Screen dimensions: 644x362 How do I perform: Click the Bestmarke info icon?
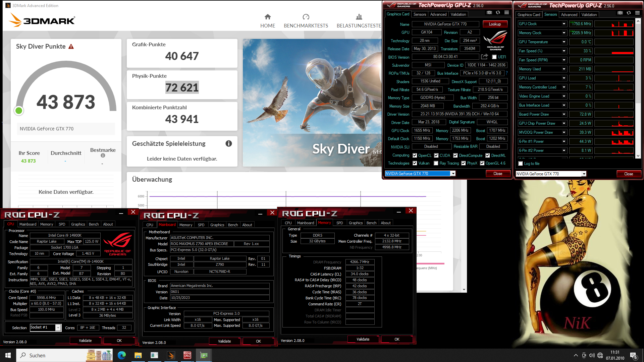(103, 156)
